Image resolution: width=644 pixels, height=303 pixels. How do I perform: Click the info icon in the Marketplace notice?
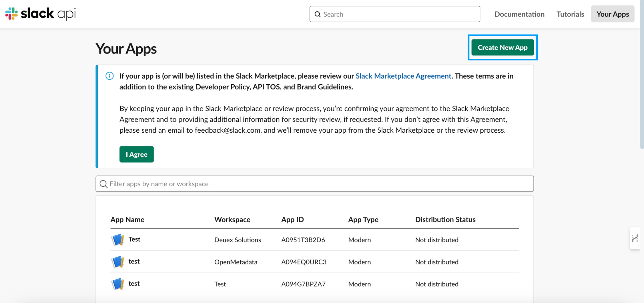(110, 76)
